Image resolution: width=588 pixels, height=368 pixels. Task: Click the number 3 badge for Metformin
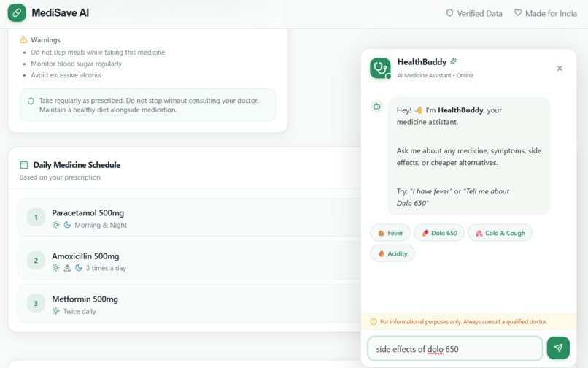tap(36, 304)
